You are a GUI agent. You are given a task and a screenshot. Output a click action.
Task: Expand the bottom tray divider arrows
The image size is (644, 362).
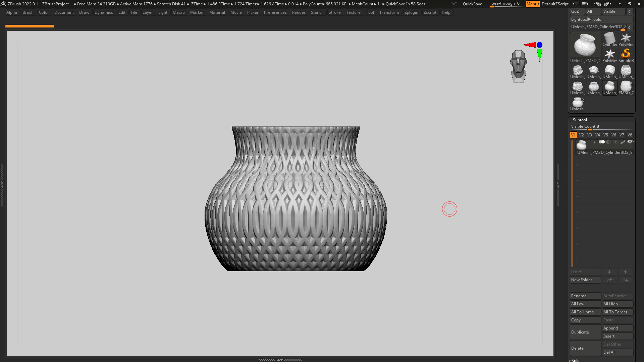280,360
